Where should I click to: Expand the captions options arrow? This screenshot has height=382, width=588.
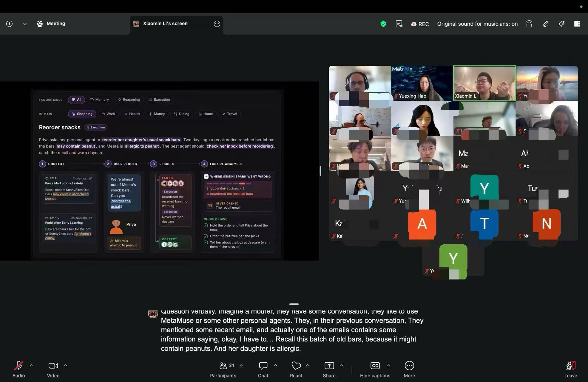coord(389,365)
